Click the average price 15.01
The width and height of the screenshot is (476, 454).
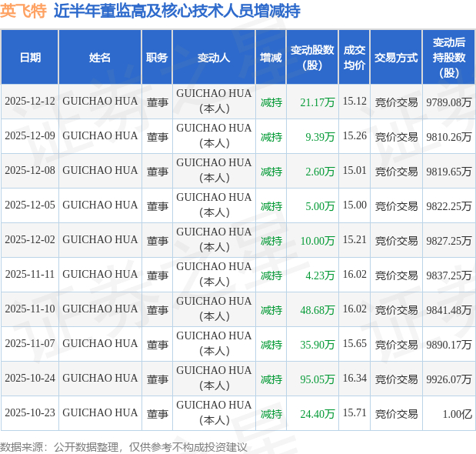[x=355, y=171]
